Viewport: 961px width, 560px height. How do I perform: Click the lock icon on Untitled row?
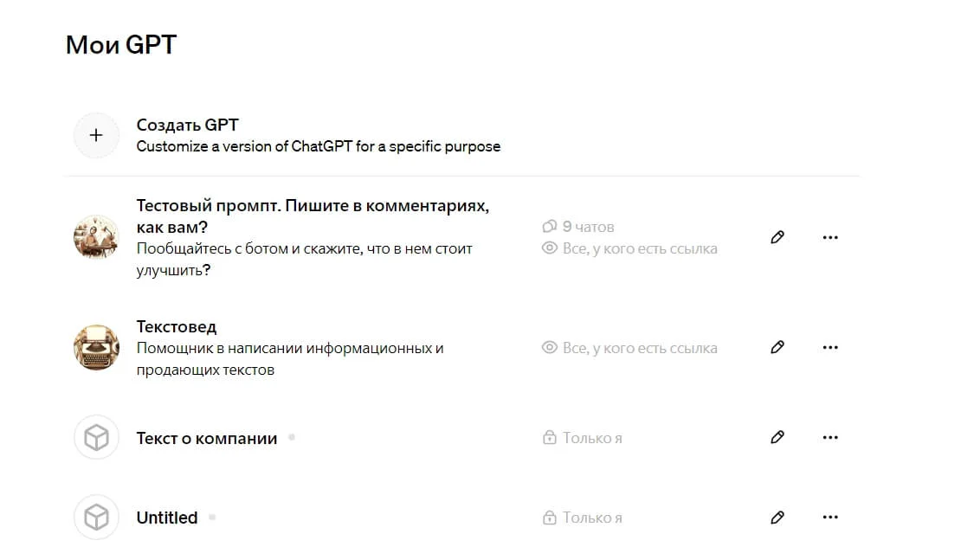coord(549,518)
